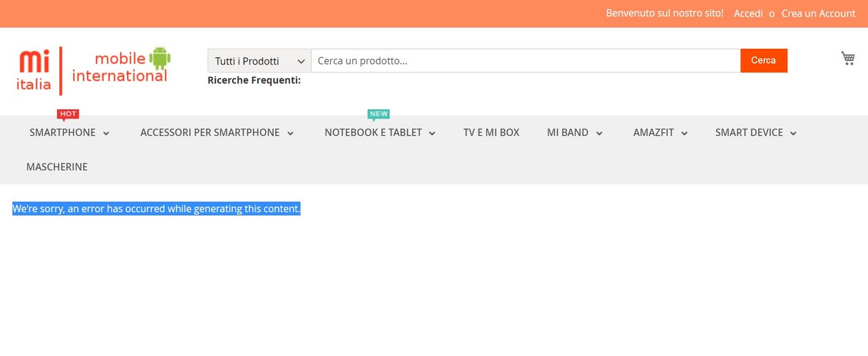
Task: Click the orange Cerca button
Action: pyautogui.click(x=764, y=60)
